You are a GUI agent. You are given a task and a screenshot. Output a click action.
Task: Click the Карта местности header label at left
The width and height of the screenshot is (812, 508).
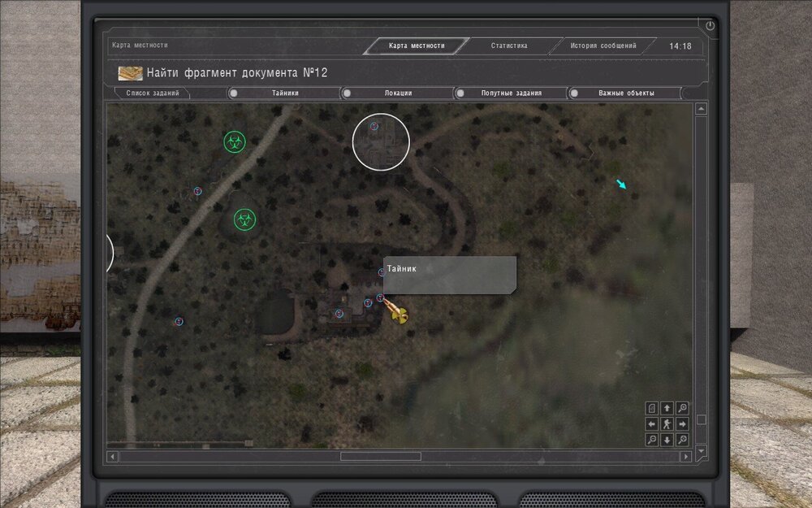click(140, 45)
